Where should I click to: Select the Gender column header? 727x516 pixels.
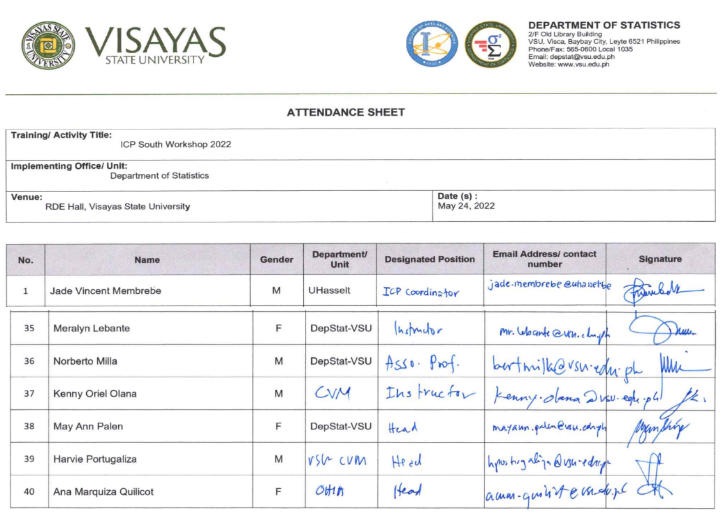pos(277,260)
